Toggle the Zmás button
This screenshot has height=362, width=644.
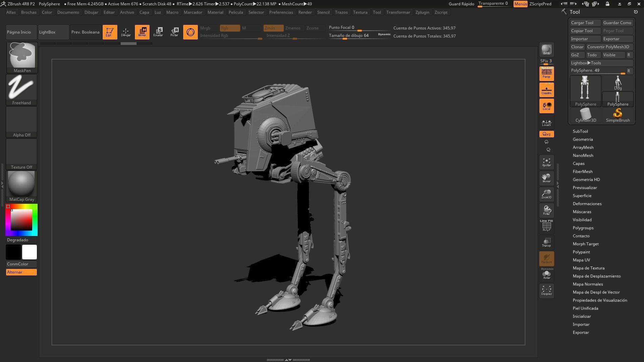[273, 28]
